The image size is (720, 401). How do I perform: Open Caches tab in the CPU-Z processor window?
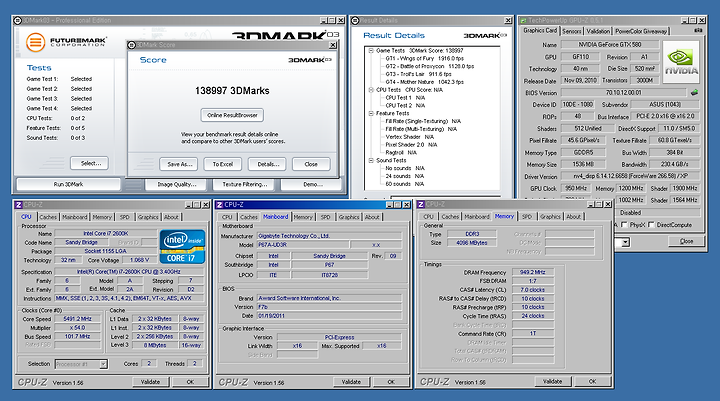coord(48,217)
